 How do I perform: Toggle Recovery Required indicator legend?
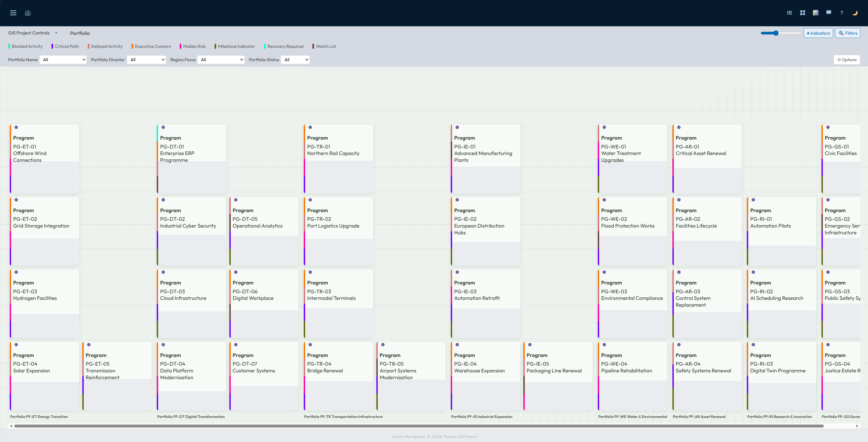(284, 46)
